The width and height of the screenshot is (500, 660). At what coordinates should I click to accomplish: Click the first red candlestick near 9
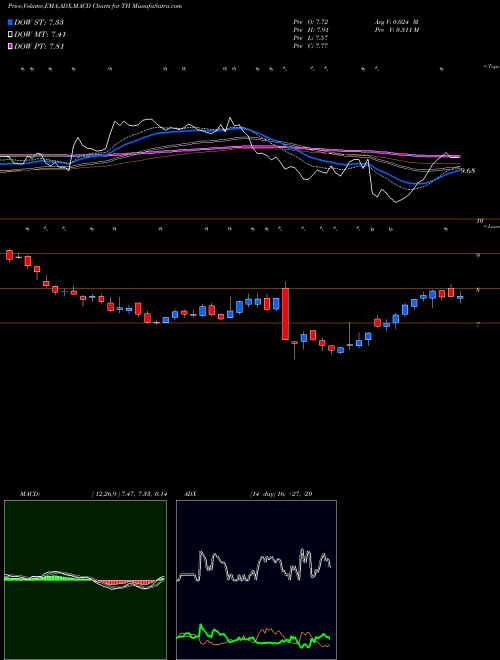[x=9, y=255]
